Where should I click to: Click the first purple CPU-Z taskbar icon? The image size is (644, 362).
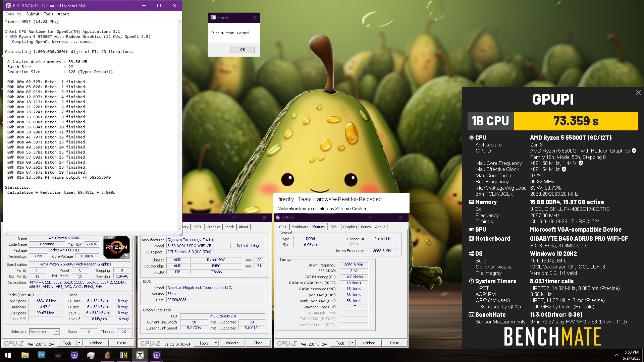[x=74, y=355]
